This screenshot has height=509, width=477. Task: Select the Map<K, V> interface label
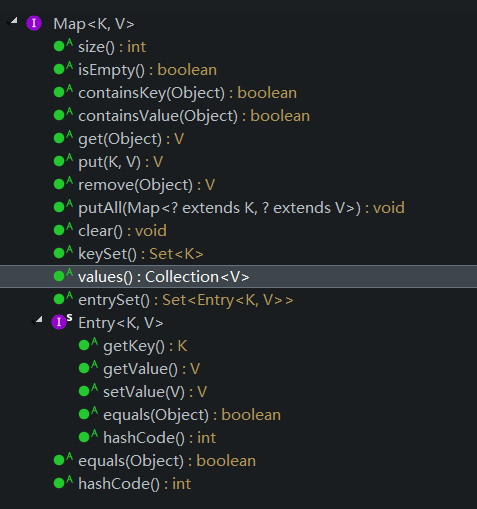[94, 24]
